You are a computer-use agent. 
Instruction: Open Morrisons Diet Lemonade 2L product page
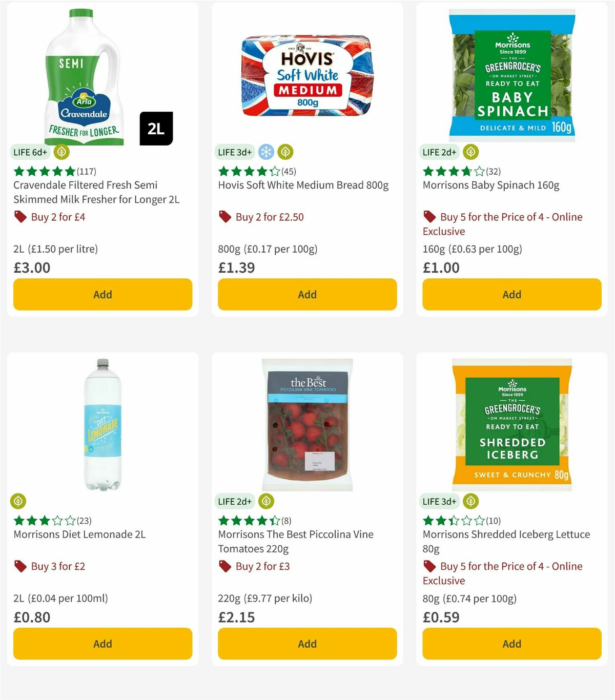(x=79, y=534)
